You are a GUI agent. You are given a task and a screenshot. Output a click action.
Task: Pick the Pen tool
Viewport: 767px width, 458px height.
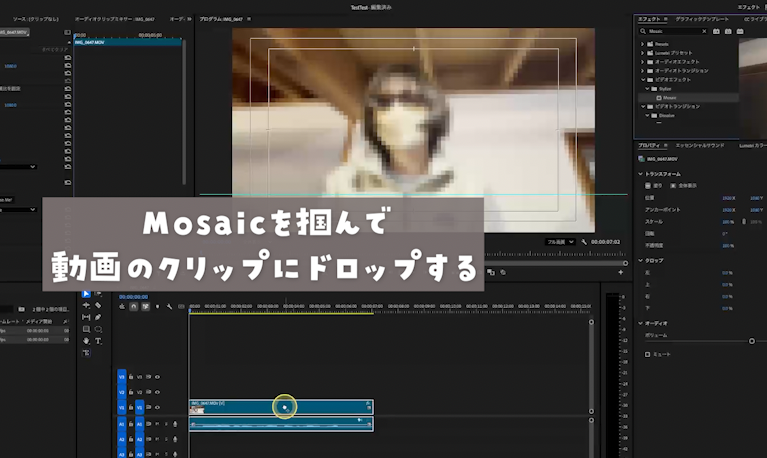(98, 317)
